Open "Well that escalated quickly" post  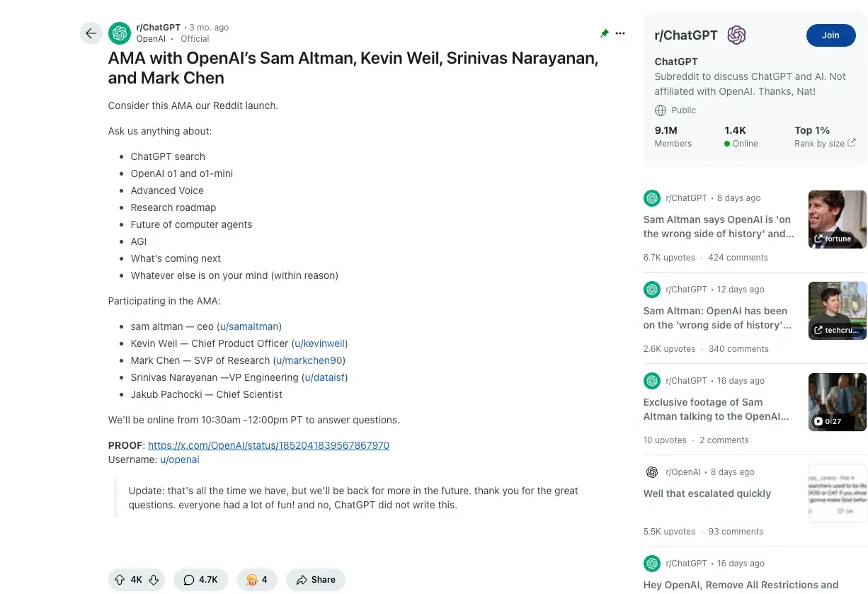pos(707,493)
